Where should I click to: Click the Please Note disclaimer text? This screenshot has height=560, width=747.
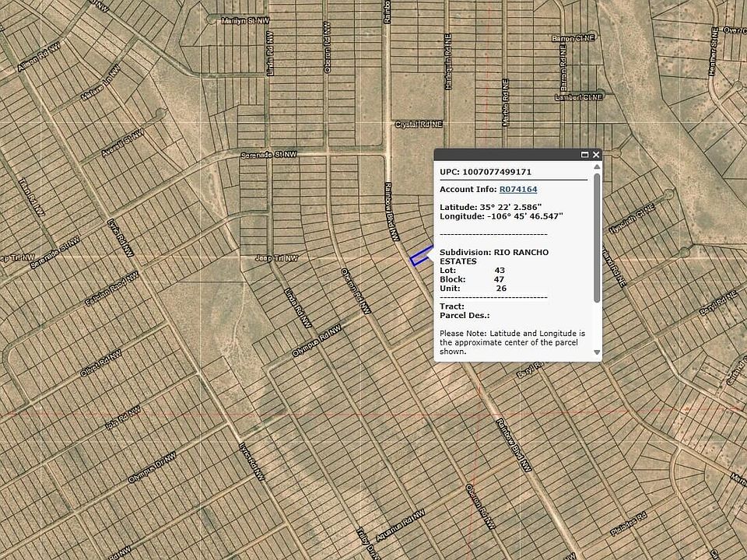pos(512,342)
